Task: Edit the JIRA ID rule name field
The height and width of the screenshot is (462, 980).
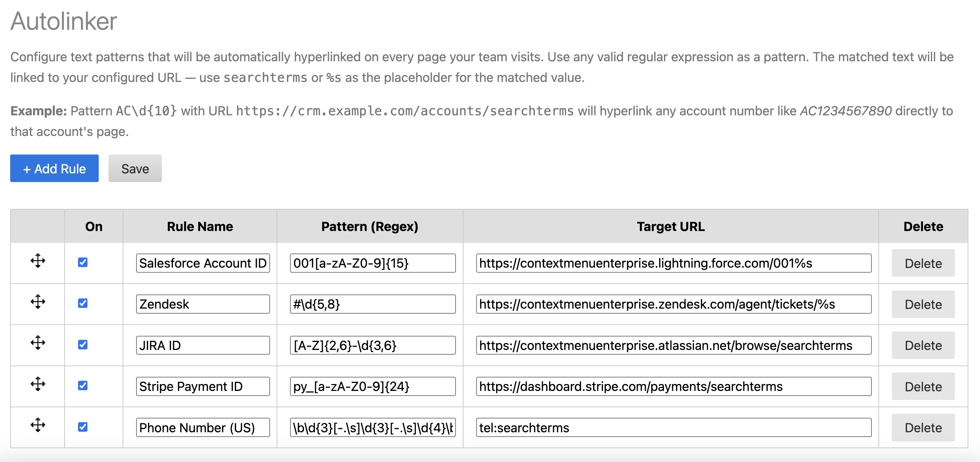Action: (x=203, y=345)
